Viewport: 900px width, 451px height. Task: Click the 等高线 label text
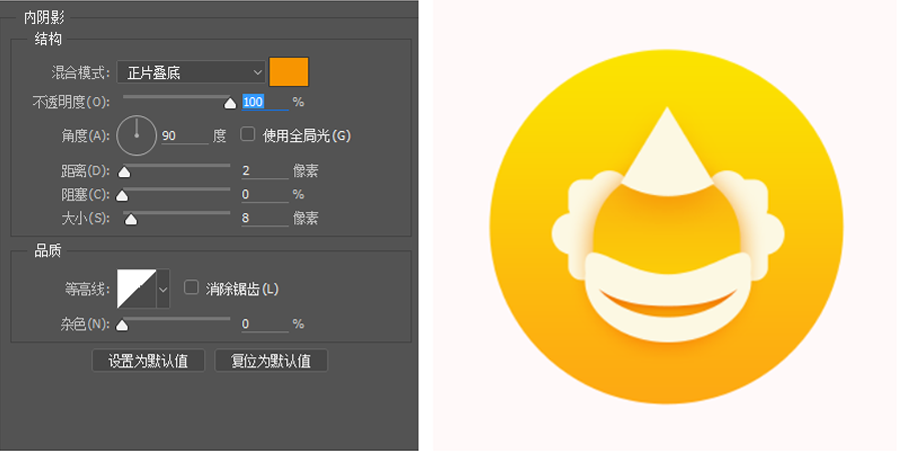pos(87,289)
